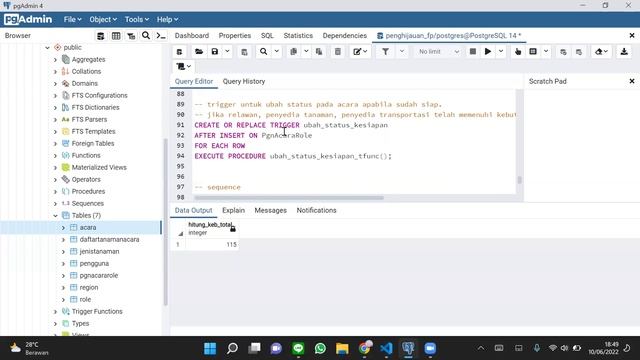
Task: Click the Find magnifier in query toolbar
Action: point(264,52)
